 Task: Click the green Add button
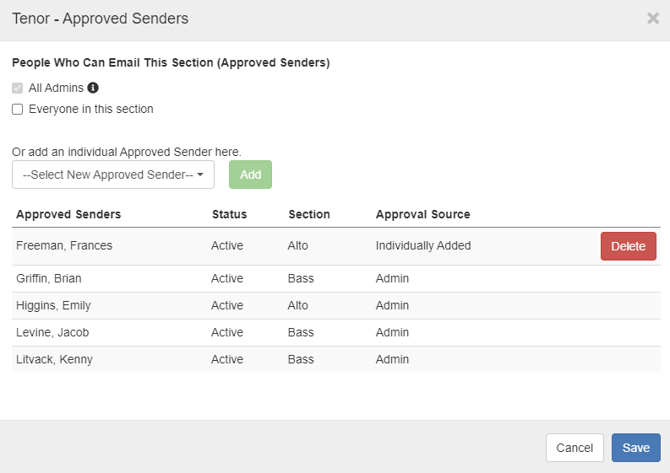[x=250, y=174]
